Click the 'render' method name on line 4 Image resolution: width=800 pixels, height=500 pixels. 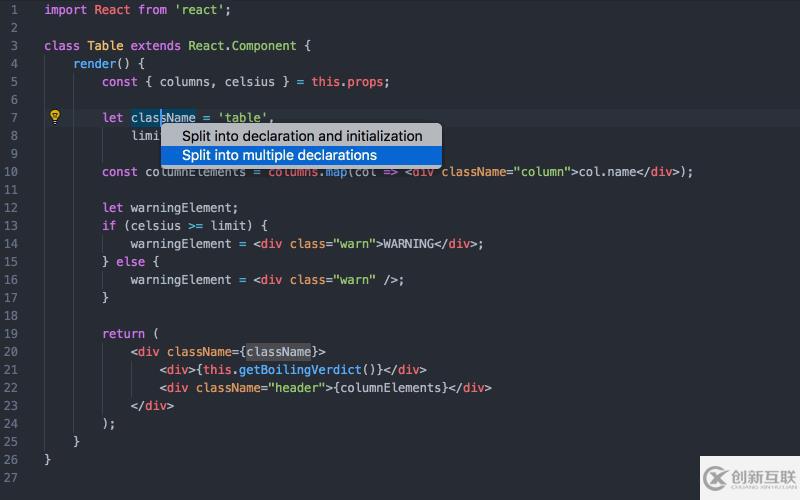coord(95,64)
